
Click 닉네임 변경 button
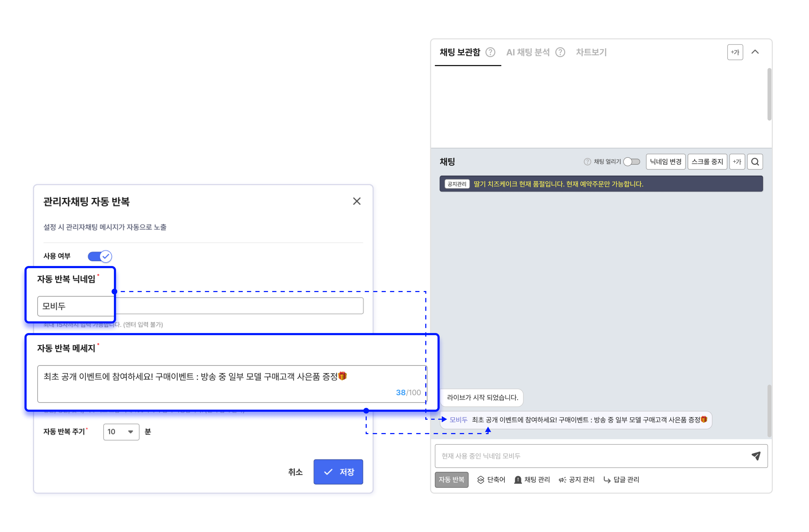[665, 162]
